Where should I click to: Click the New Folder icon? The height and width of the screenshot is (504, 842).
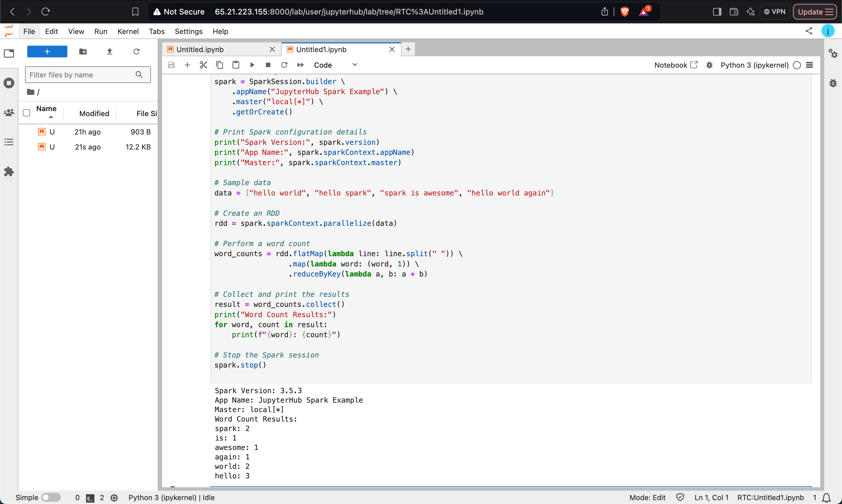click(x=83, y=52)
